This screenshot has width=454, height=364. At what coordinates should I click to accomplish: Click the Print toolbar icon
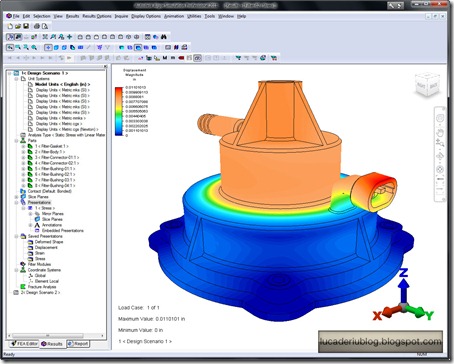(x=37, y=26)
